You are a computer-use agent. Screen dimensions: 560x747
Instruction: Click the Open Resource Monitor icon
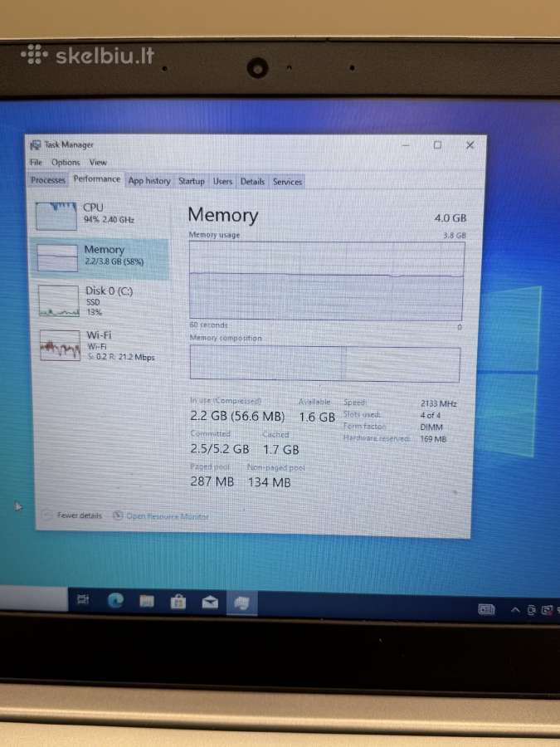pyautogui.click(x=118, y=515)
